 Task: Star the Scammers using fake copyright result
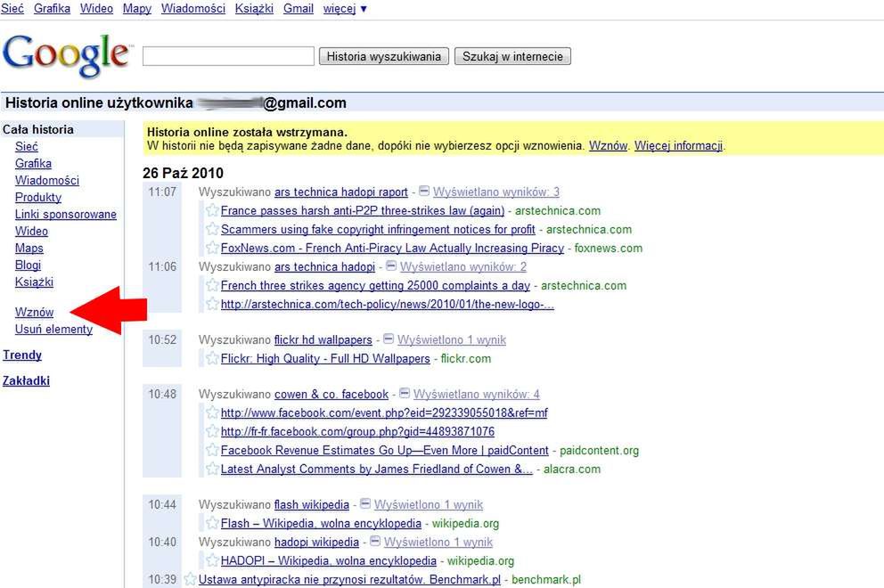212,229
